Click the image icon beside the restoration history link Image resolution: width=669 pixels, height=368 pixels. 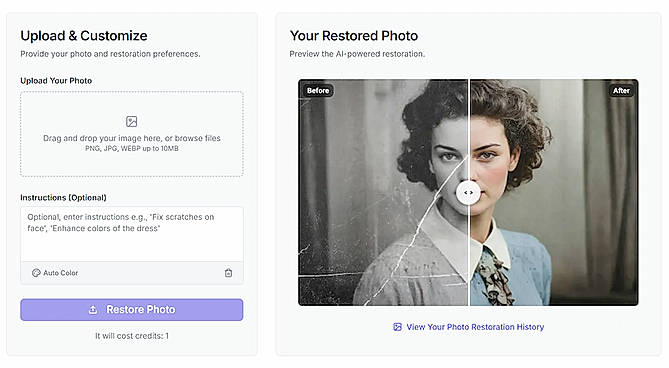(397, 327)
